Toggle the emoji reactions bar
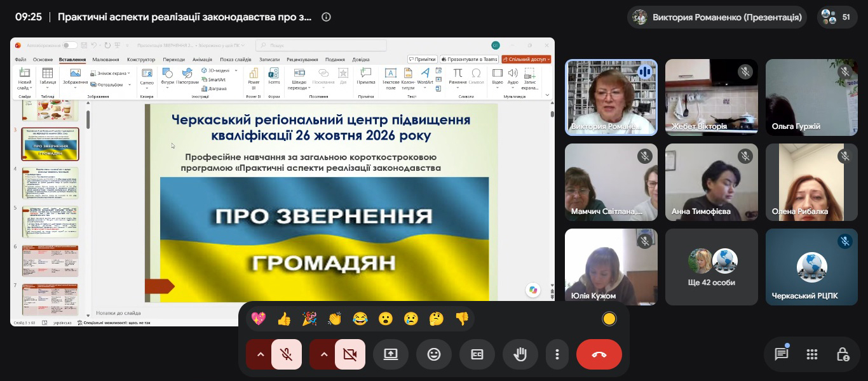 (x=434, y=354)
